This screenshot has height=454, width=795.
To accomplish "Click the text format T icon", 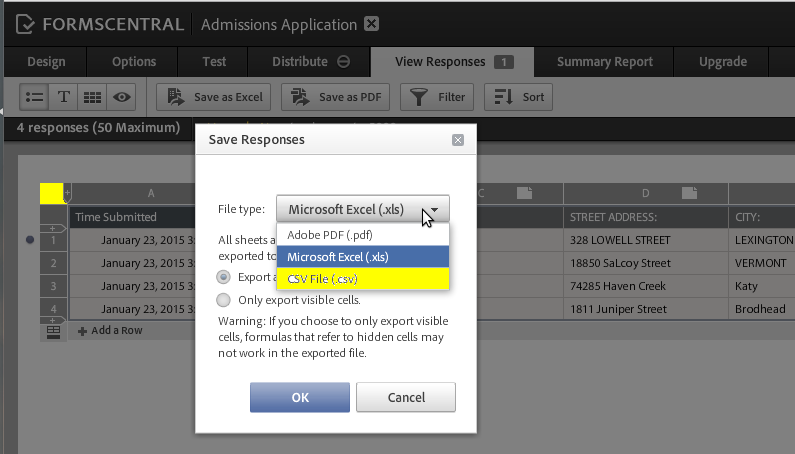I will (64, 97).
